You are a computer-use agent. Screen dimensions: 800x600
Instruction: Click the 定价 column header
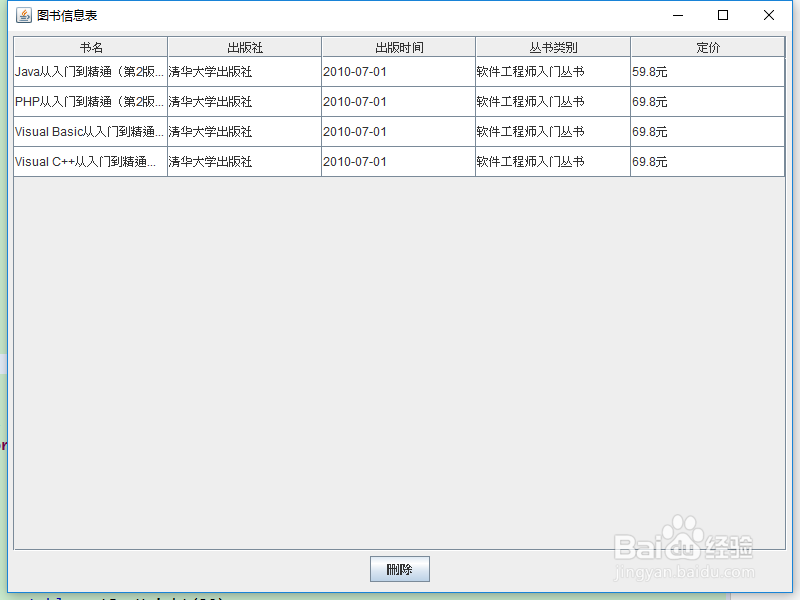coord(705,46)
